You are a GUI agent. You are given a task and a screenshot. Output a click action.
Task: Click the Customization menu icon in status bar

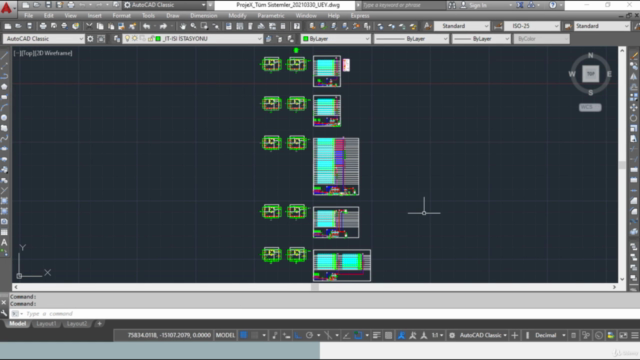[634, 335]
